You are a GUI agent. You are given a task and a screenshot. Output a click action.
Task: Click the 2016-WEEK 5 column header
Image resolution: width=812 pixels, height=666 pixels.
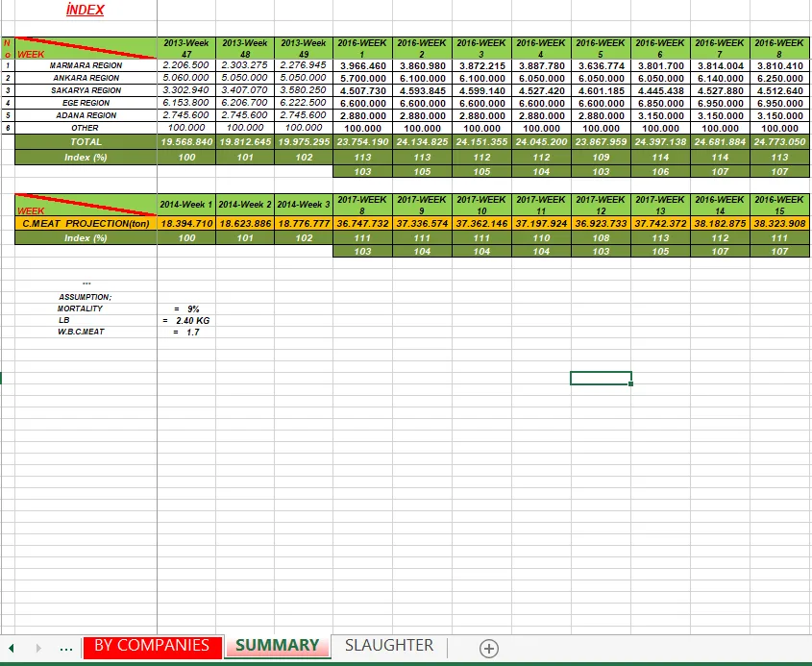[x=601, y=48]
